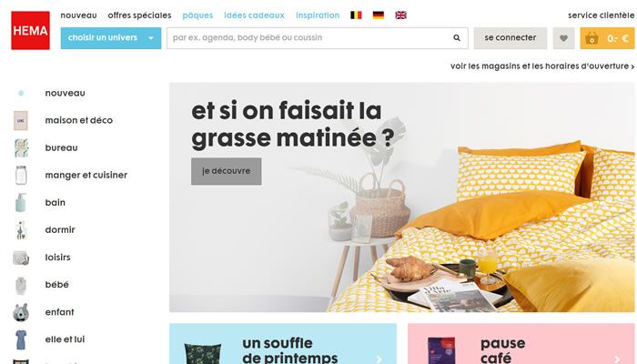637x364 pixels.
Task: Click the magnifying glass search icon
Action: [457, 38]
